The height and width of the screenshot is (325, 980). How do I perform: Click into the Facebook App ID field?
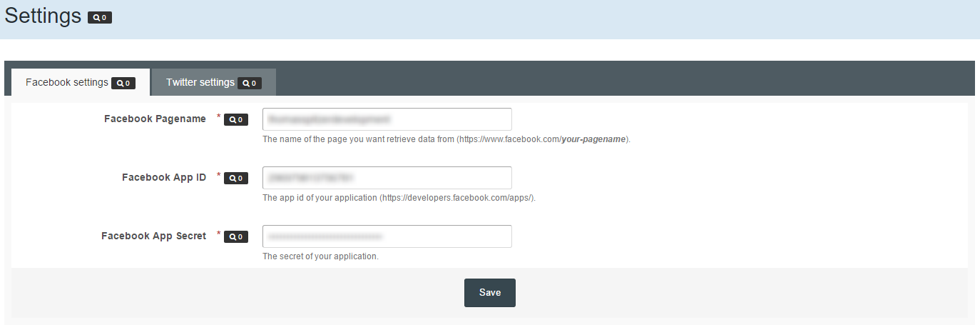point(387,178)
